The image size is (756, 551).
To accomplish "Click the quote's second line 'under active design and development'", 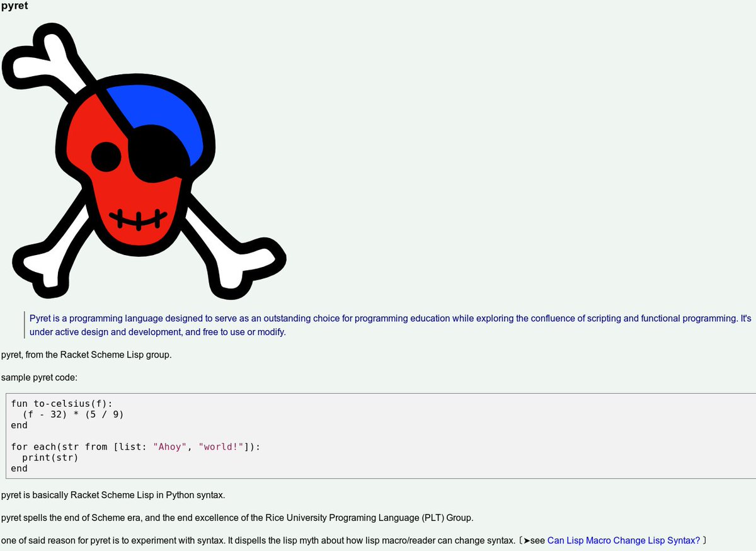I will click(x=157, y=332).
